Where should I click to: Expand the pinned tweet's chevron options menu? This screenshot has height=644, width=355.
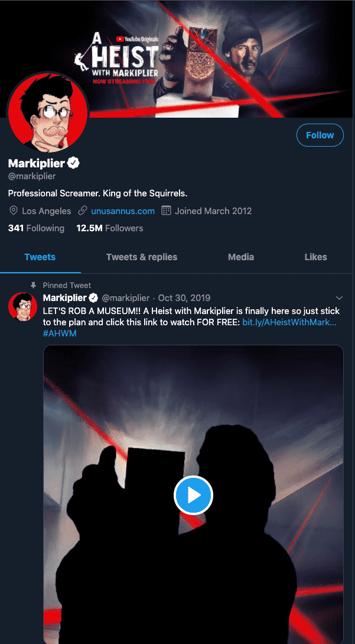coord(339,297)
